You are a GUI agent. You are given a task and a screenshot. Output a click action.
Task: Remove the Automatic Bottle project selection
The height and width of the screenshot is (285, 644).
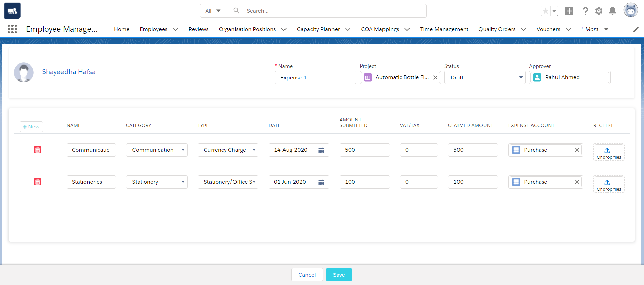pos(435,77)
